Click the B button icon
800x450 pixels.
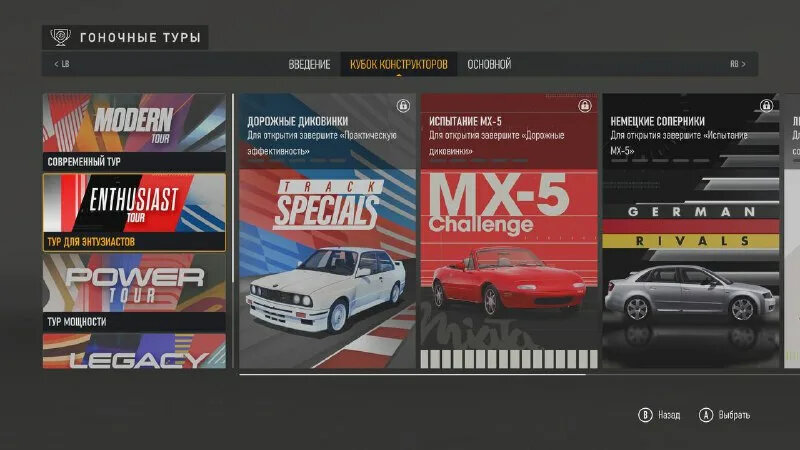pos(645,415)
